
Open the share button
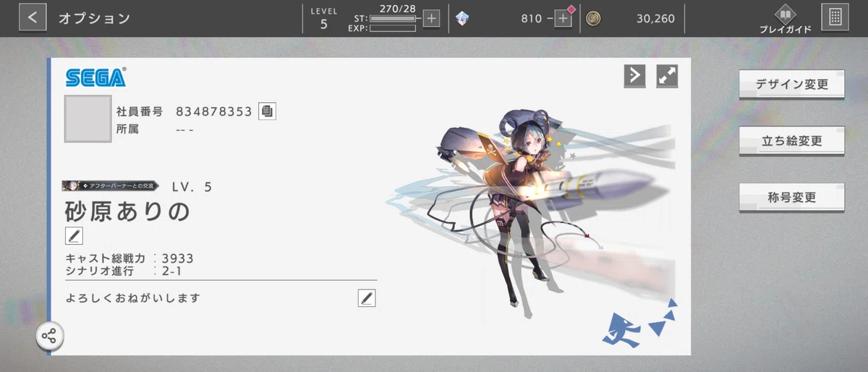click(x=50, y=336)
